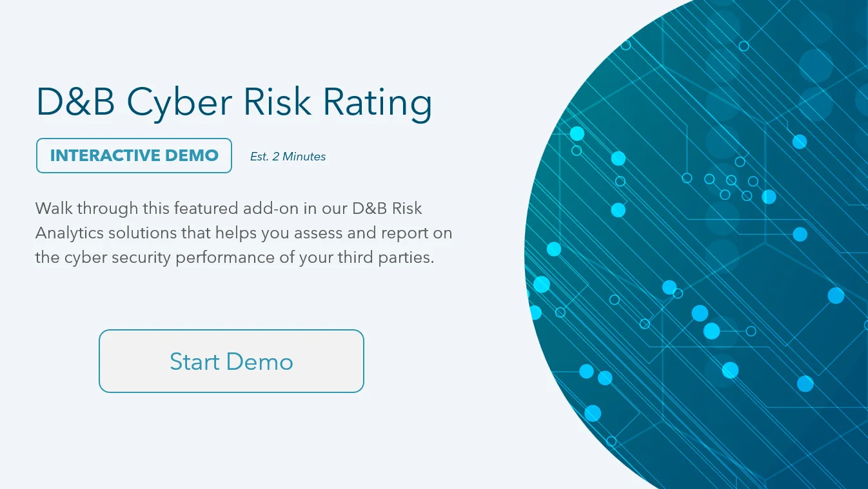Click the paragraph starting with Walk through
Viewport: 868px width, 489px height.
[244, 233]
